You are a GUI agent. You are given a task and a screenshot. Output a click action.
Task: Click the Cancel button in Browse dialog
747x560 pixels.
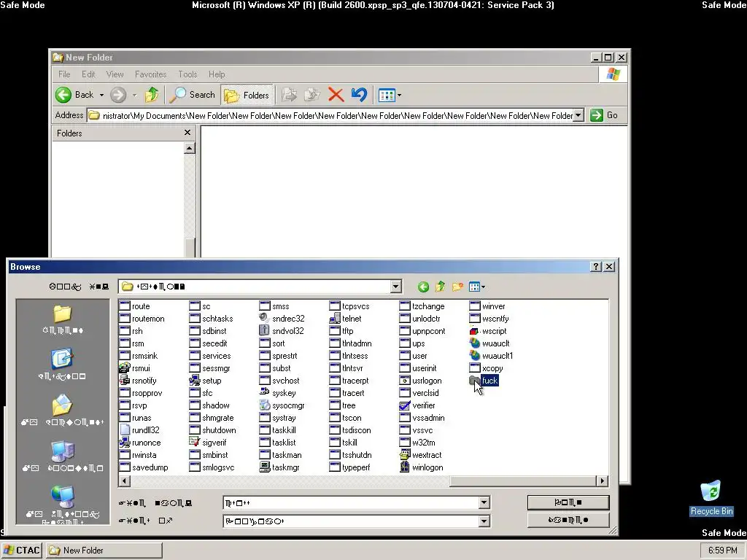click(568, 519)
